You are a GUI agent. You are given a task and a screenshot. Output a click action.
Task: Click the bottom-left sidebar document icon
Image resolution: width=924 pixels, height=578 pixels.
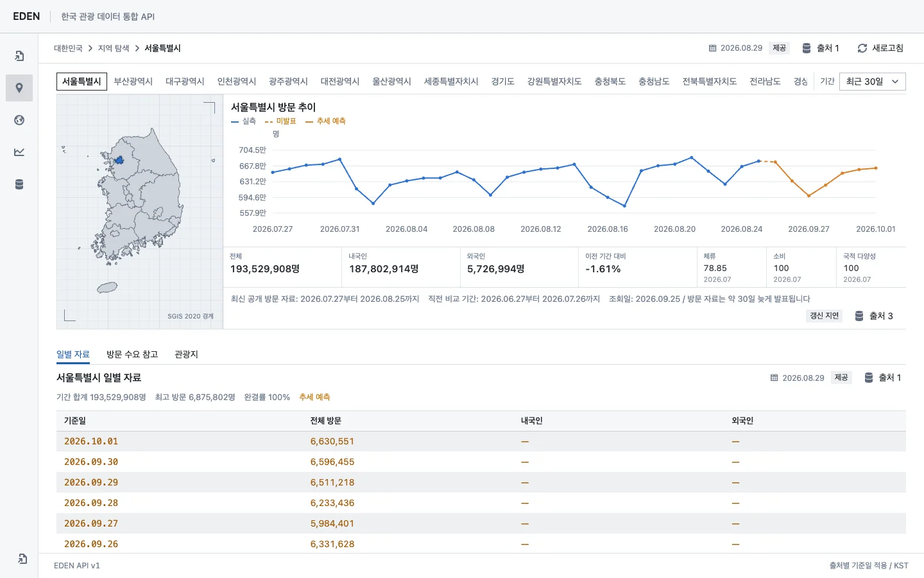click(22, 559)
